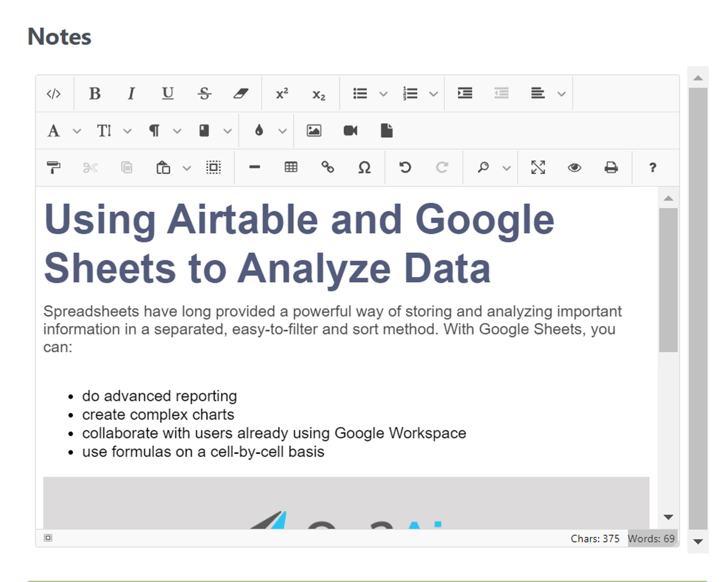Open the help question mark button
Image resolution: width=728 pixels, height=582 pixels.
pos(652,167)
